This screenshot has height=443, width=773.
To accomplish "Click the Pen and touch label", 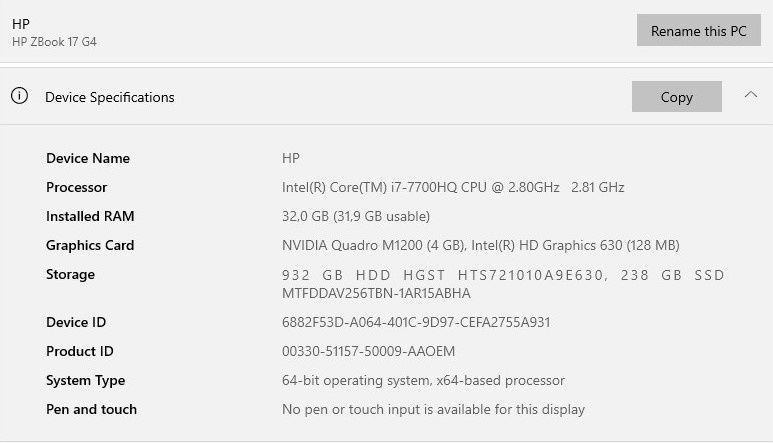I will (91, 409).
